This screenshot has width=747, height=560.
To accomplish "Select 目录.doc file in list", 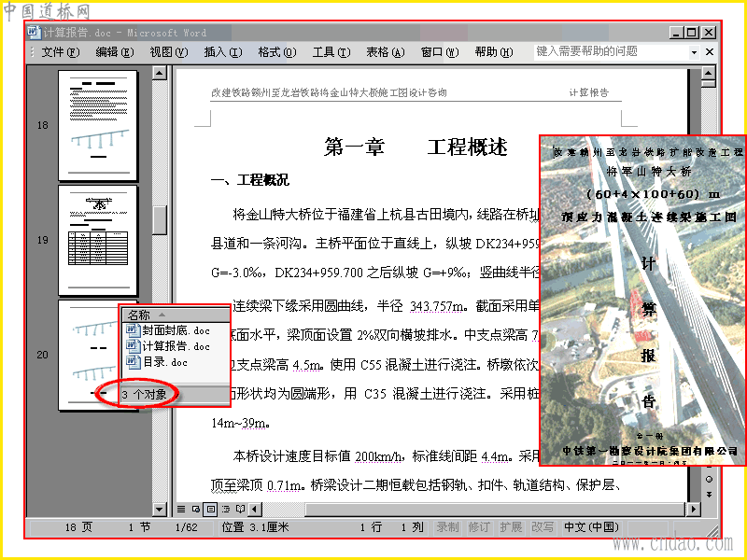I will pyautogui.click(x=165, y=362).
